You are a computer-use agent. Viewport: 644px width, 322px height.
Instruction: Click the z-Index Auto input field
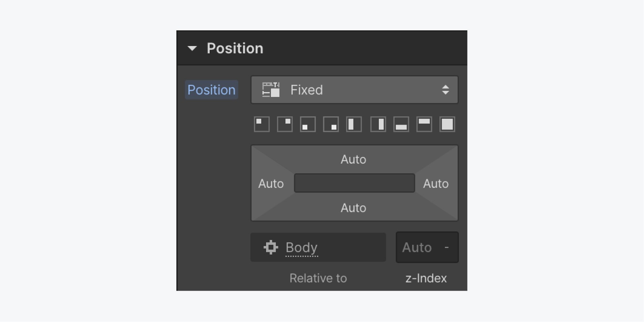point(427,247)
